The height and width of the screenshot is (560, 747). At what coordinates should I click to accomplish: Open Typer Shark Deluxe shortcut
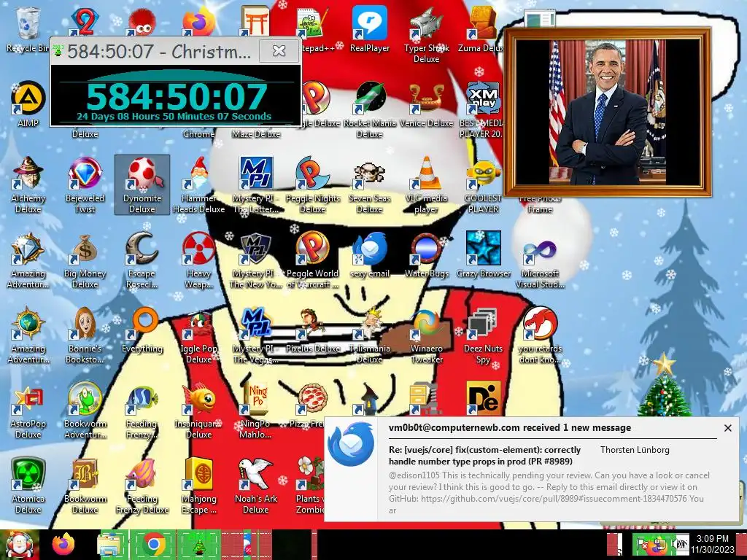pyautogui.click(x=426, y=35)
